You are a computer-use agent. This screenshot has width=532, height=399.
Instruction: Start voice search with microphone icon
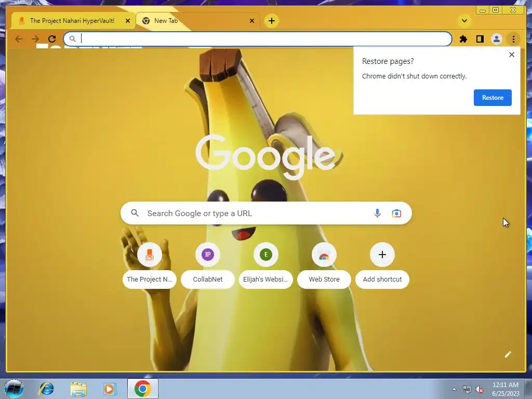tap(377, 213)
